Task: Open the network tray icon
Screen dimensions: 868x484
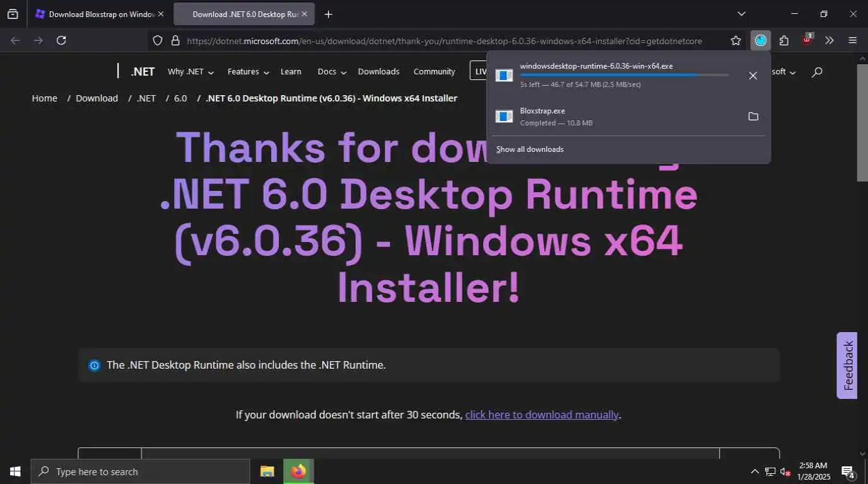Action: click(x=770, y=471)
